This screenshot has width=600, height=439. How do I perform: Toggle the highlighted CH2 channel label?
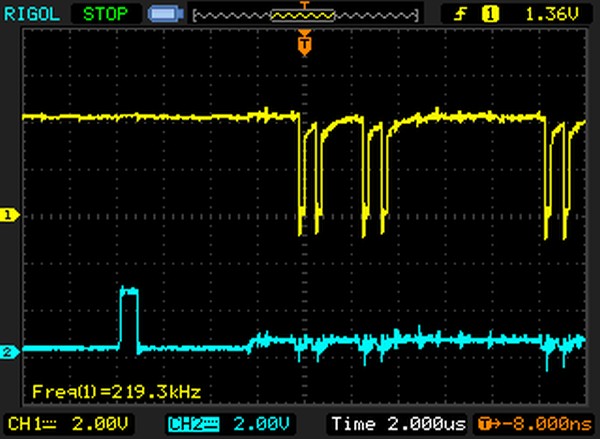pyautogui.click(x=190, y=423)
